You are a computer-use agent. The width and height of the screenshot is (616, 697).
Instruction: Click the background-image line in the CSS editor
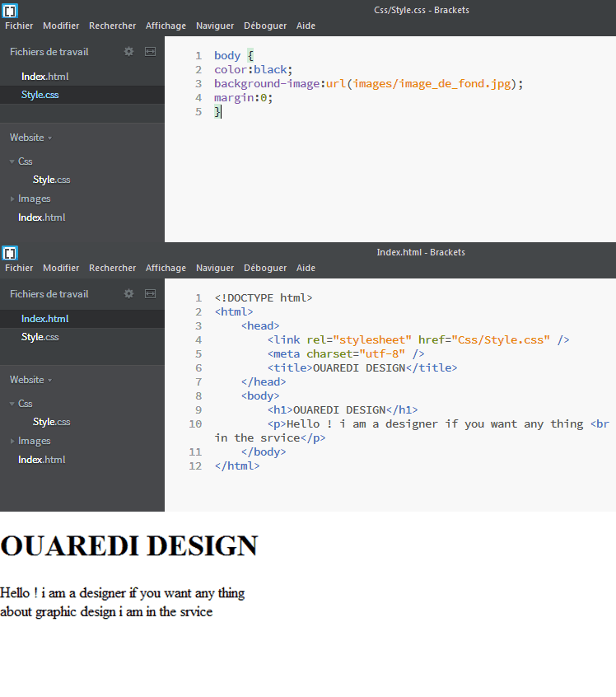click(x=368, y=84)
